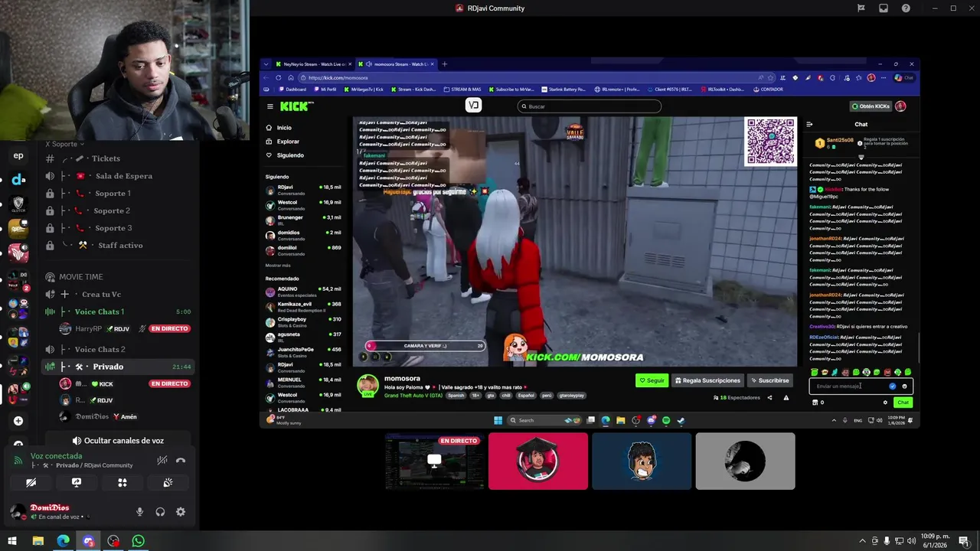This screenshot has height=551, width=980.
Task: Click DomiDios in the Privado member list
Action: pos(93,416)
